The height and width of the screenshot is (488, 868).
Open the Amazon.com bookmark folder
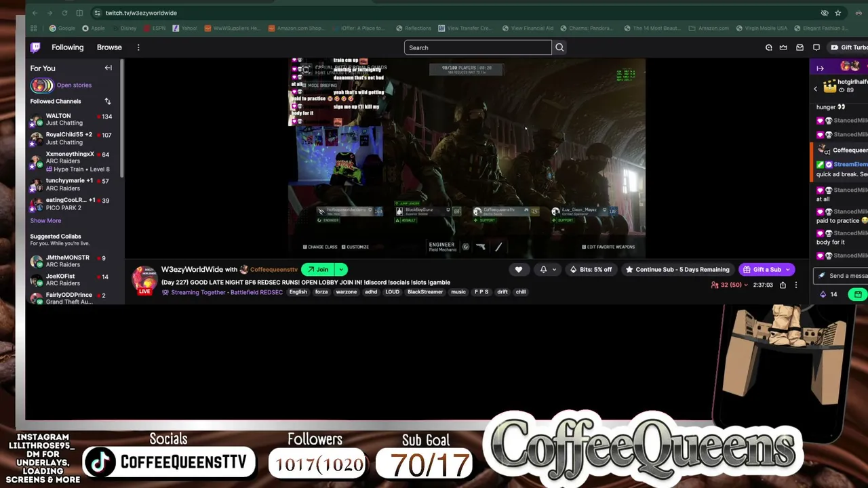[709, 28]
